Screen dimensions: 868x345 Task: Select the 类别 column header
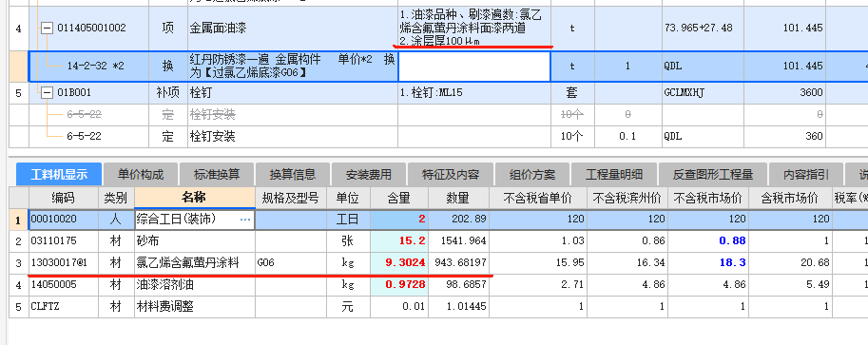coord(116,198)
